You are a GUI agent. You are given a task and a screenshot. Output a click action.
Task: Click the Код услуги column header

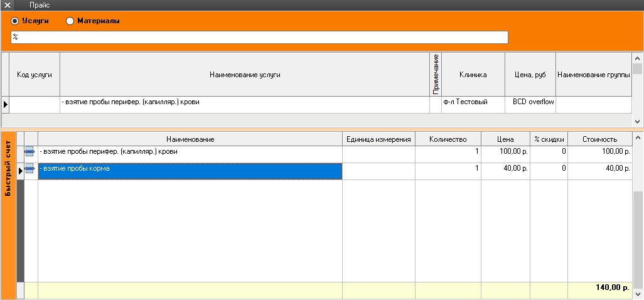pos(35,75)
